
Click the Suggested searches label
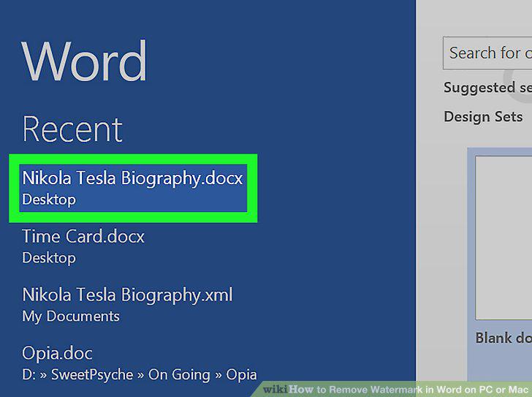pos(487,88)
